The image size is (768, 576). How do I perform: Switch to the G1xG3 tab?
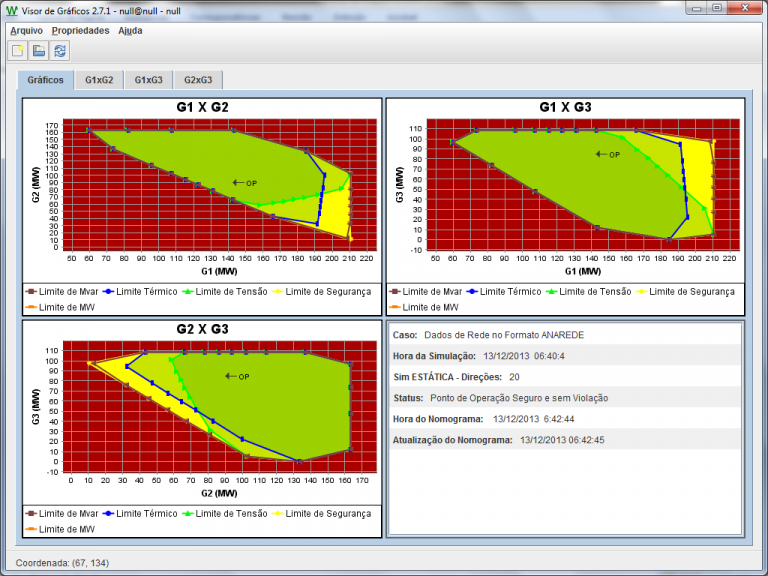pyautogui.click(x=149, y=80)
